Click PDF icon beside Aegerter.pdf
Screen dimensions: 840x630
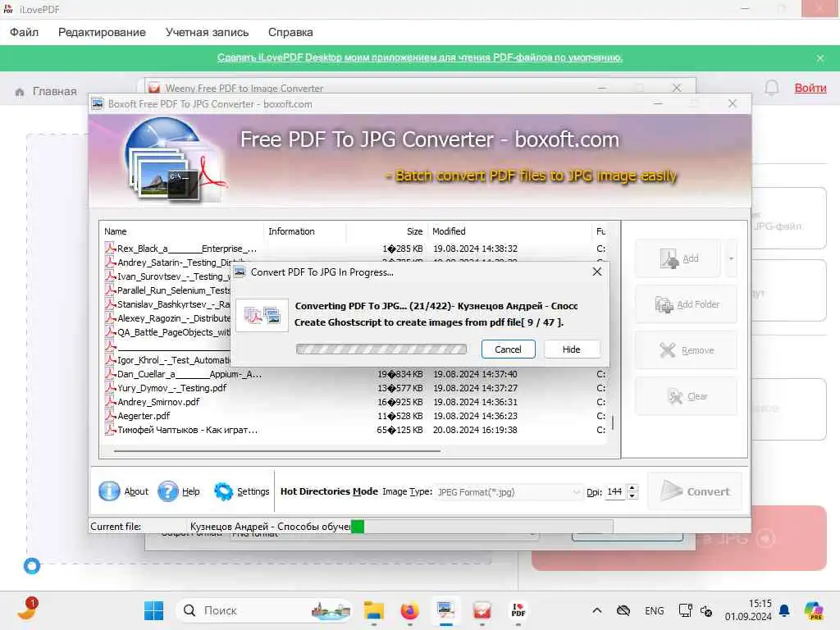point(111,415)
